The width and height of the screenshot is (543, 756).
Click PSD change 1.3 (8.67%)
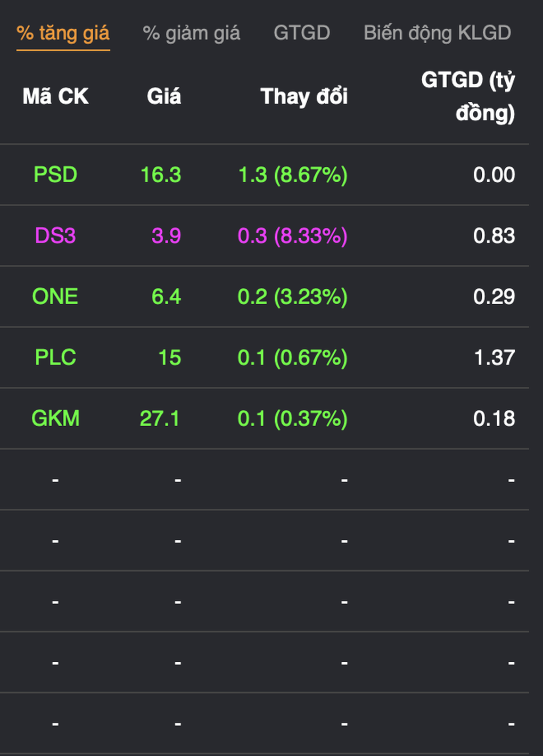[x=292, y=175]
